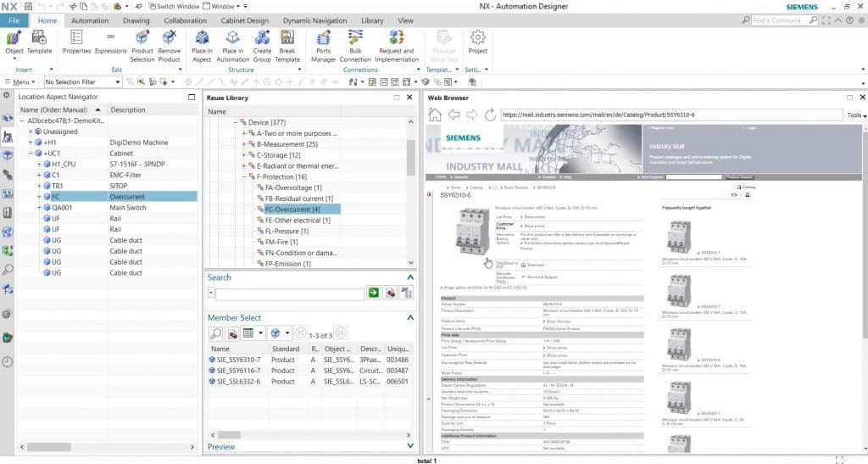Click Place in Aspect icon
Image resolution: width=868 pixels, height=464 pixels.
pos(202,37)
